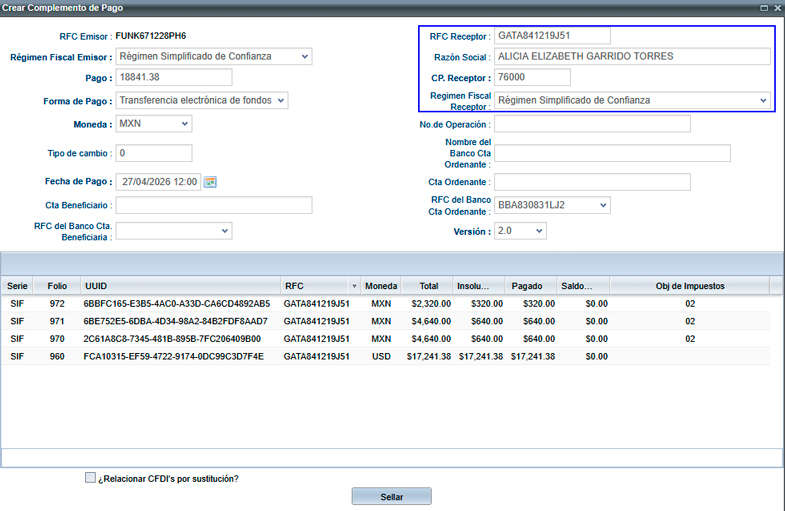Sort by the Folio column header
The height and width of the screenshot is (511, 785).
[x=57, y=286]
